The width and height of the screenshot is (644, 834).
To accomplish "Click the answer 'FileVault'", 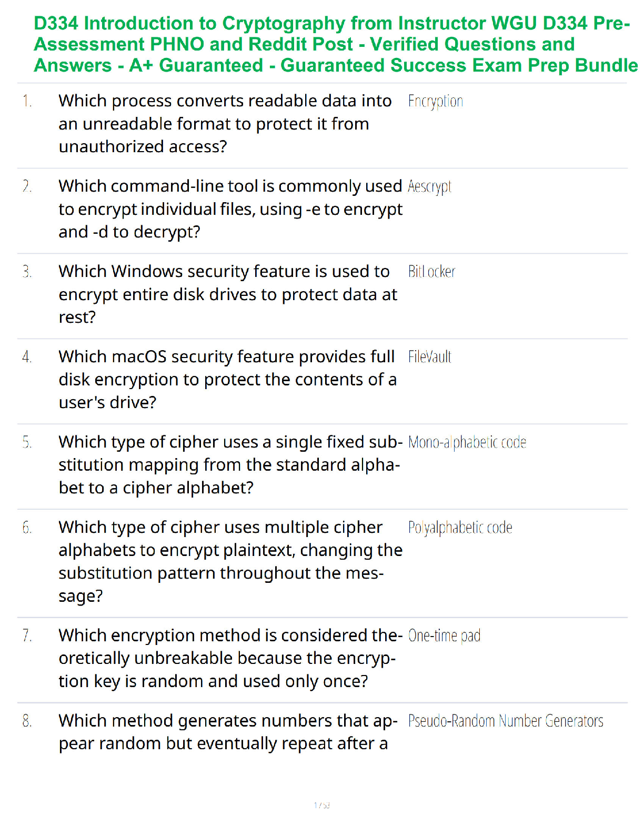I will (x=429, y=357).
